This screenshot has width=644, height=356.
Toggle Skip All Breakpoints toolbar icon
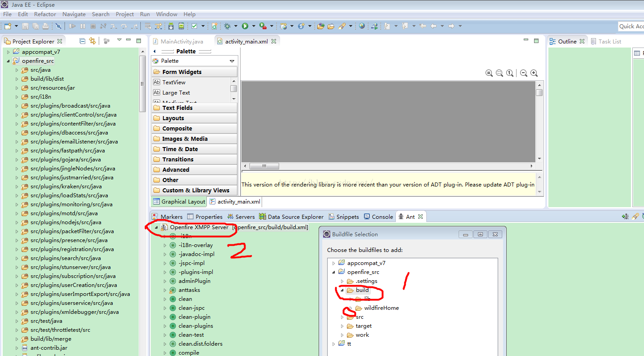[x=58, y=26]
